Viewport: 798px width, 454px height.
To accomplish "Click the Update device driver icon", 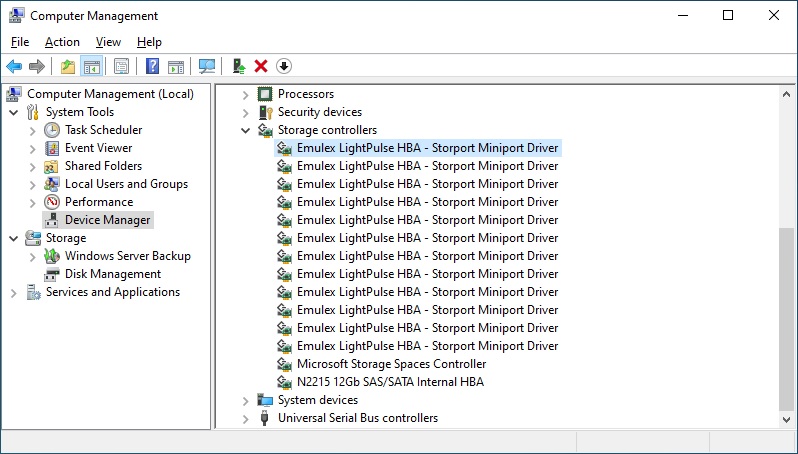I will [238, 66].
